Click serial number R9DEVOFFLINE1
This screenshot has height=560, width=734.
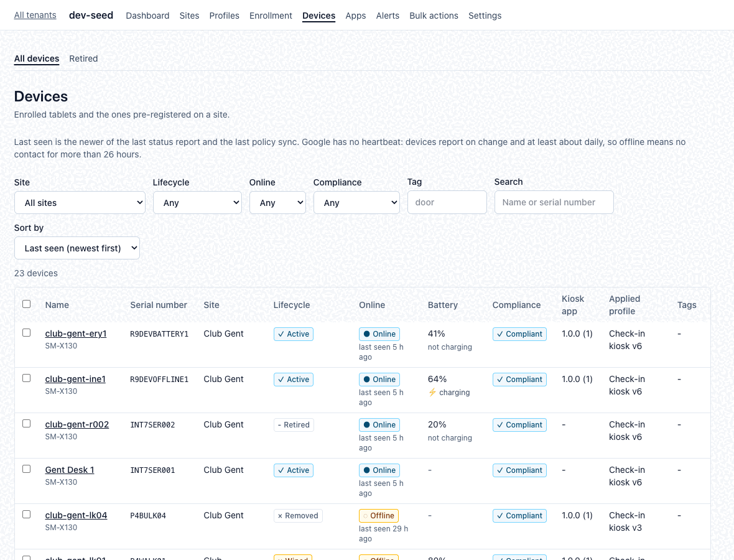(x=159, y=380)
